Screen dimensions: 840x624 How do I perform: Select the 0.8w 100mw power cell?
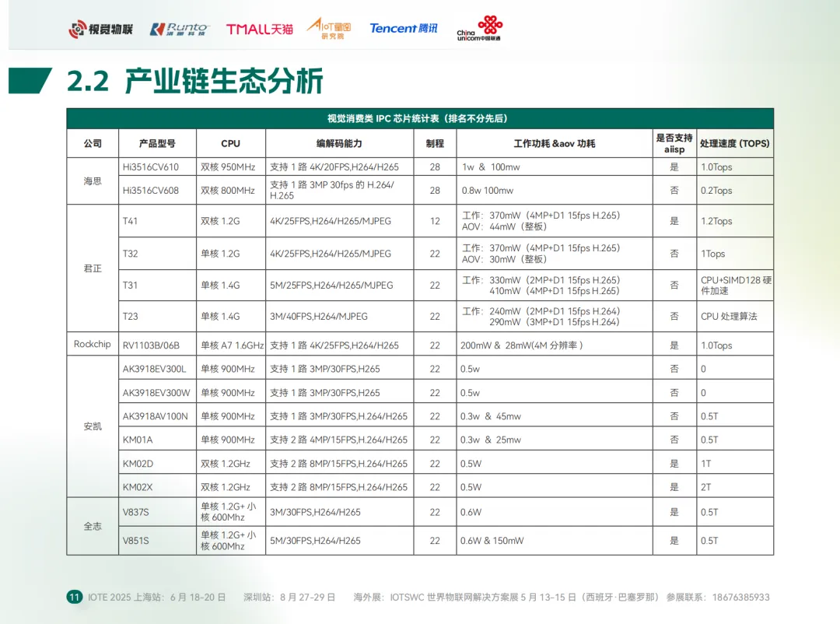pyautogui.click(x=555, y=191)
